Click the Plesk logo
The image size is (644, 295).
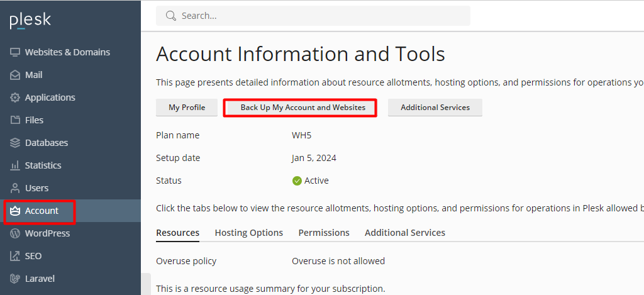pyautogui.click(x=30, y=21)
